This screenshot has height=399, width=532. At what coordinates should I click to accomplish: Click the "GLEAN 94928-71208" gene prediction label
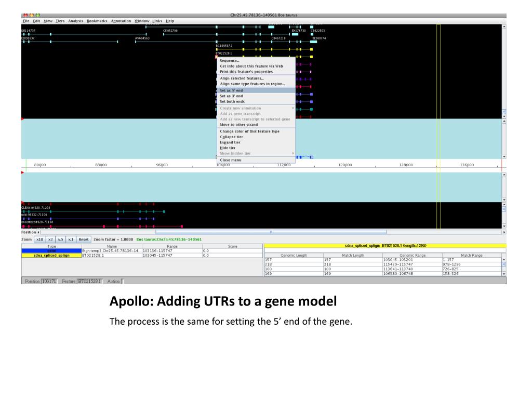coord(36,208)
